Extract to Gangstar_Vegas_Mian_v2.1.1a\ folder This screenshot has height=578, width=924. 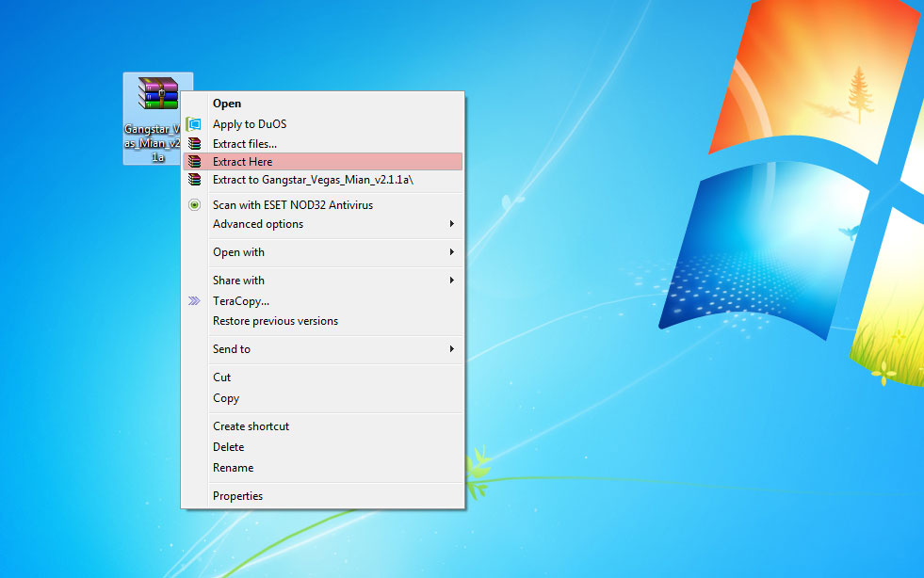[x=322, y=180]
